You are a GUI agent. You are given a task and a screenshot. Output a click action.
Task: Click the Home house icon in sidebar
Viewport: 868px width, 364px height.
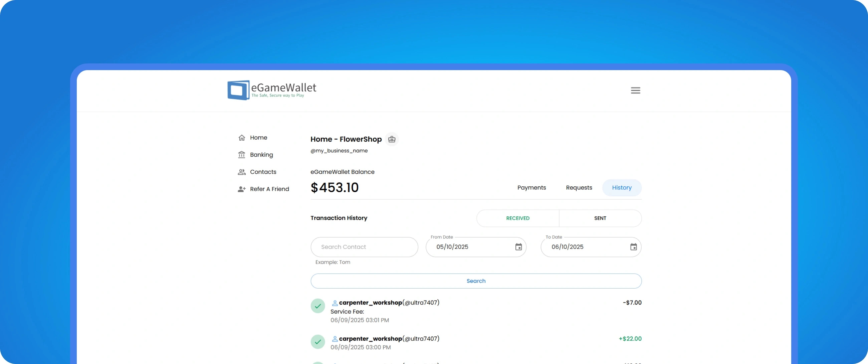[242, 138]
